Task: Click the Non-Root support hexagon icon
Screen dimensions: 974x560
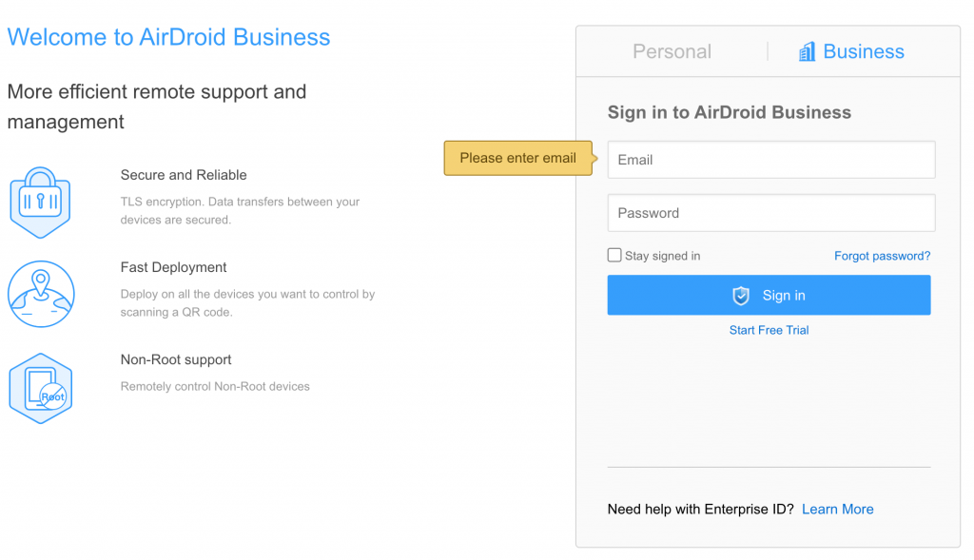Action: 41,389
